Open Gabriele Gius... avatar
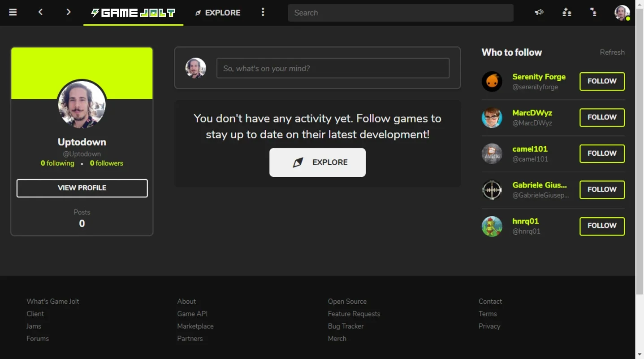Viewport: 644px width, 359px height. point(492,190)
